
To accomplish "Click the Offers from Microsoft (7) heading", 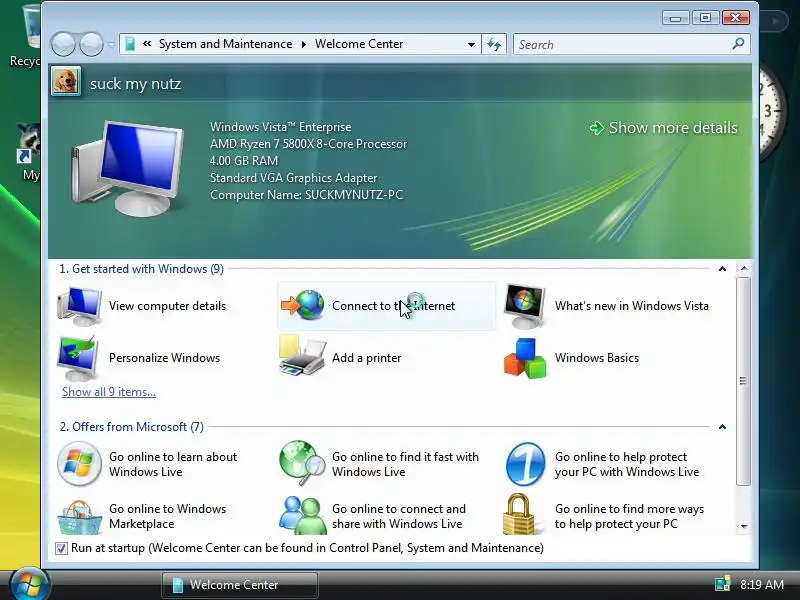I will (132, 427).
